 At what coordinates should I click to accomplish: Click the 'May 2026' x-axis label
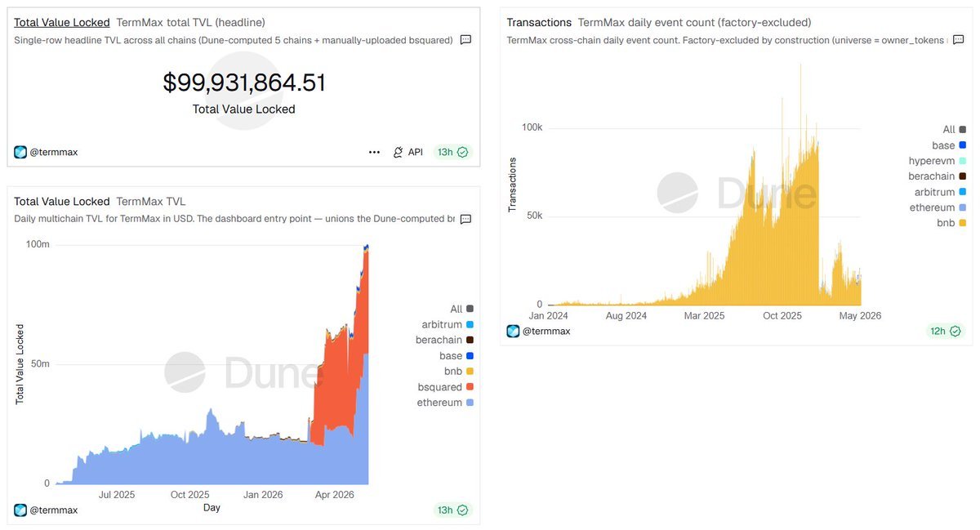click(x=860, y=315)
